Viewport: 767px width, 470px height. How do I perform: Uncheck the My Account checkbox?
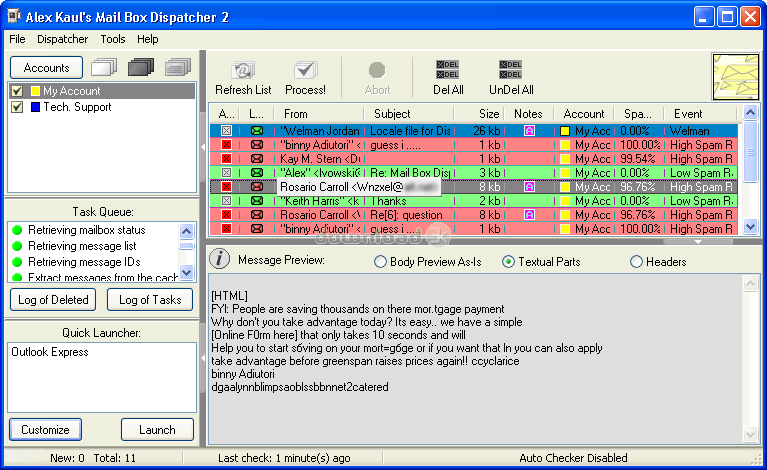[x=16, y=91]
